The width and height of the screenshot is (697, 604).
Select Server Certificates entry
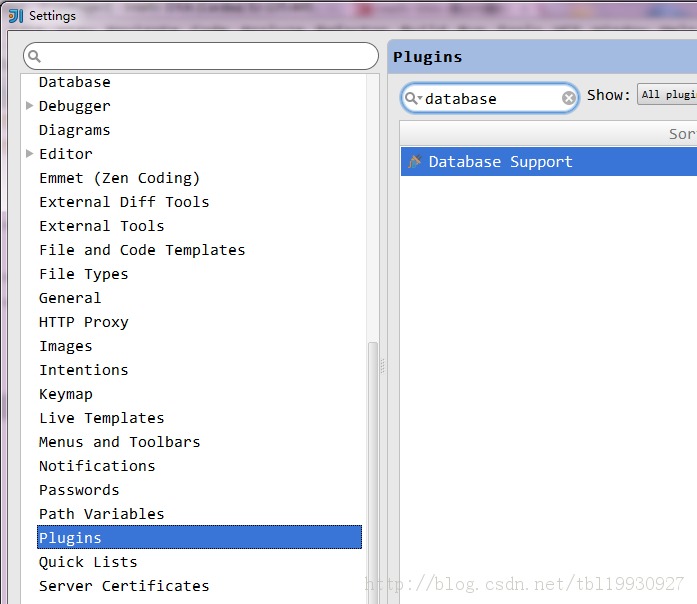coord(124,586)
